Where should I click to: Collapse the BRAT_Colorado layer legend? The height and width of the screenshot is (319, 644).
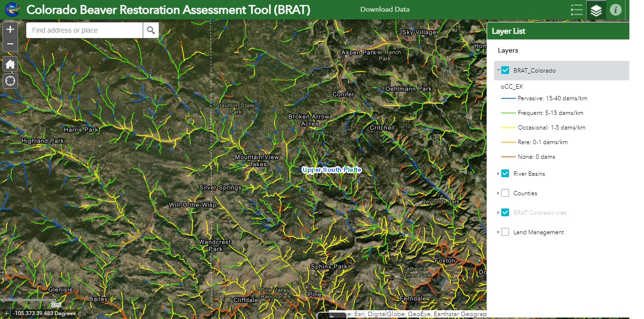[498, 71]
